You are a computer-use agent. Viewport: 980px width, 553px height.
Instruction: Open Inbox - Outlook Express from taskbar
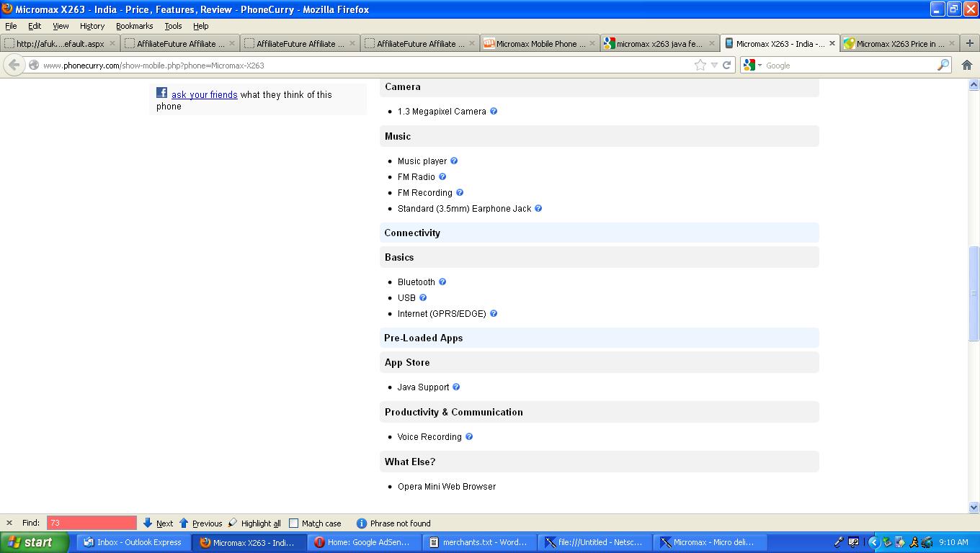133,542
